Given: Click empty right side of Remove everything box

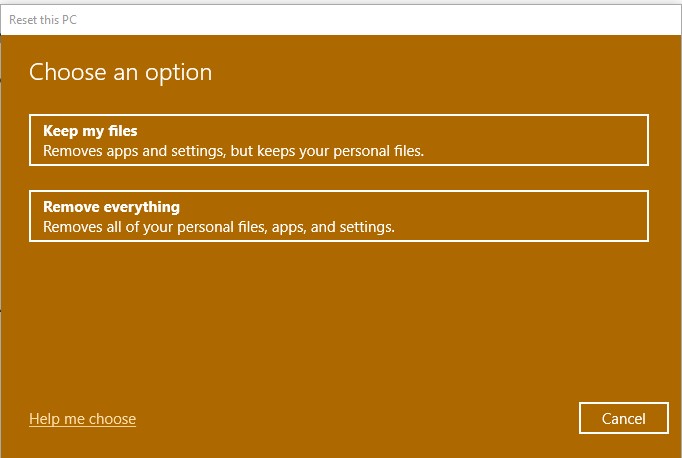Looking at the screenshot, I should [560, 216].
